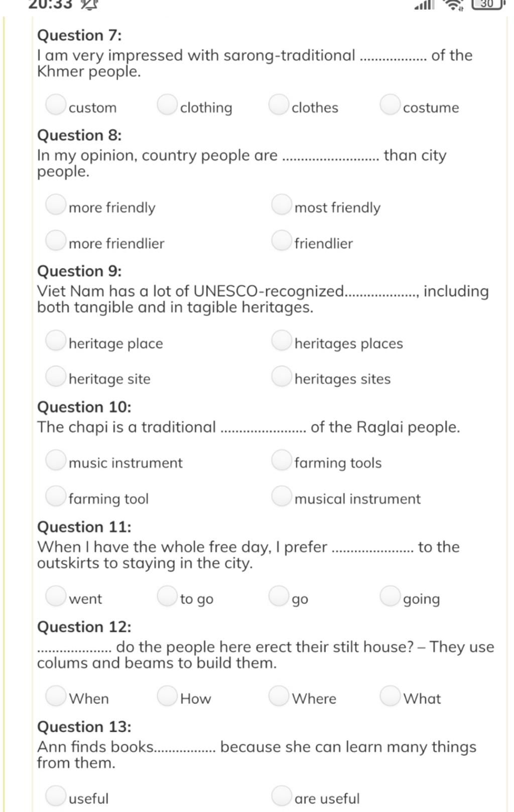Screen dimensions: 514x812
Task: Tap the Wi-Fi icon in status bar
Action: tap(454, 5)
